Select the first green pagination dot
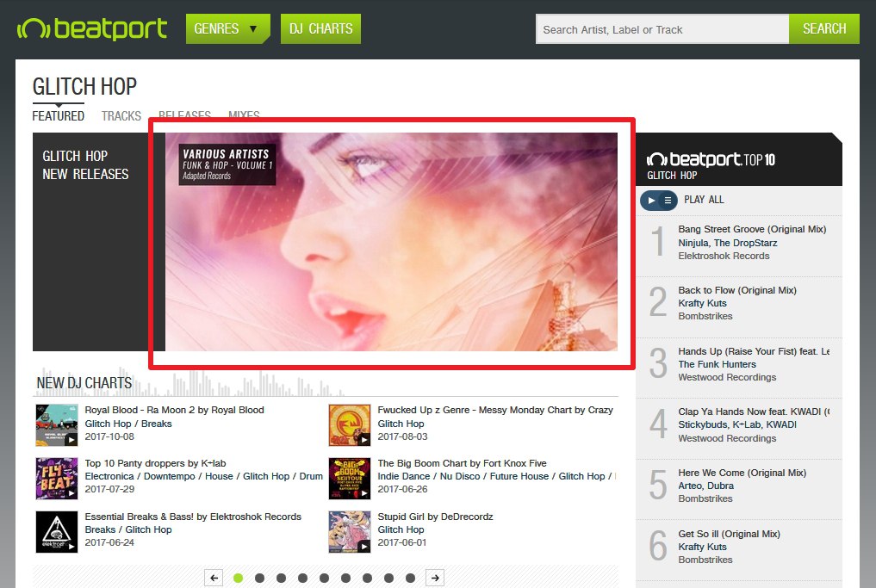 (239, 578)
